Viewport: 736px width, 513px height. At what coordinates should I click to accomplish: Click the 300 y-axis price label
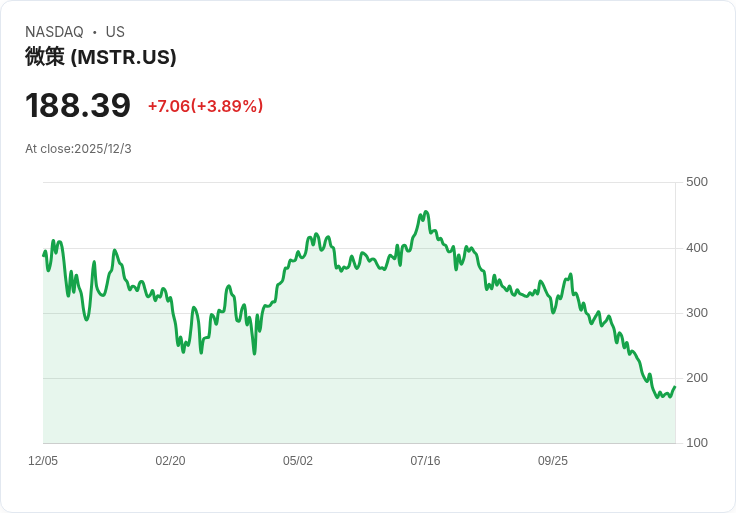[x=697, y=313]
